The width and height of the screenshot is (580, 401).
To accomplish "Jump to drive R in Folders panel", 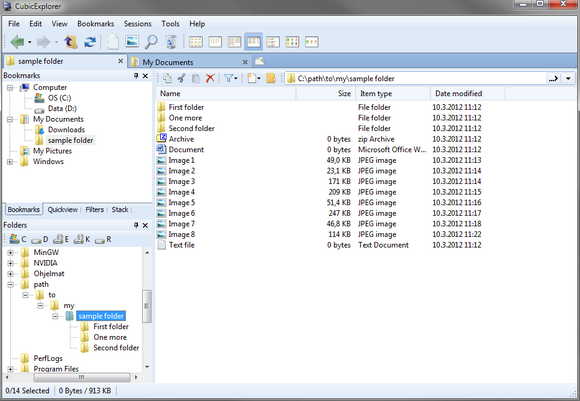I will [x=103, y=239].
